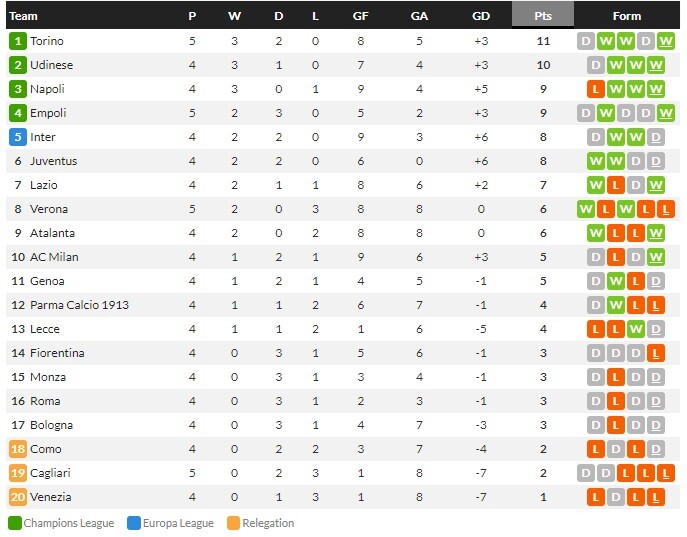Screen dimensions: 687x537
Task: Click the orange Relegation legend swatch
Action: click(233, 523)
